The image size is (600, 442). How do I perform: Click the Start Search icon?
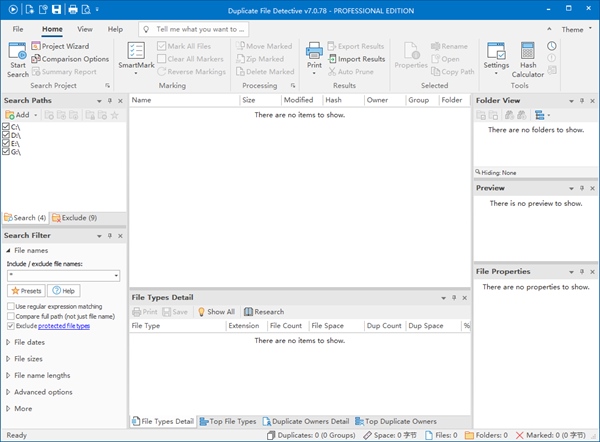pos(18,51)
